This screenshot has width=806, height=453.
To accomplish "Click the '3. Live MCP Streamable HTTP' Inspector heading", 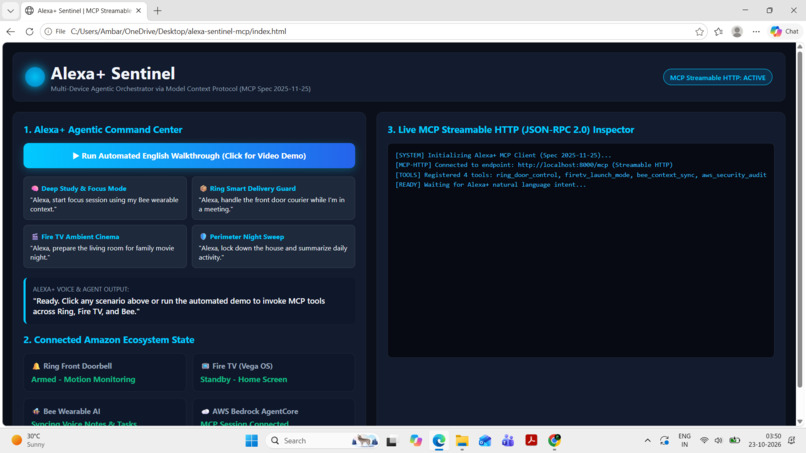I will pos(511,130).
